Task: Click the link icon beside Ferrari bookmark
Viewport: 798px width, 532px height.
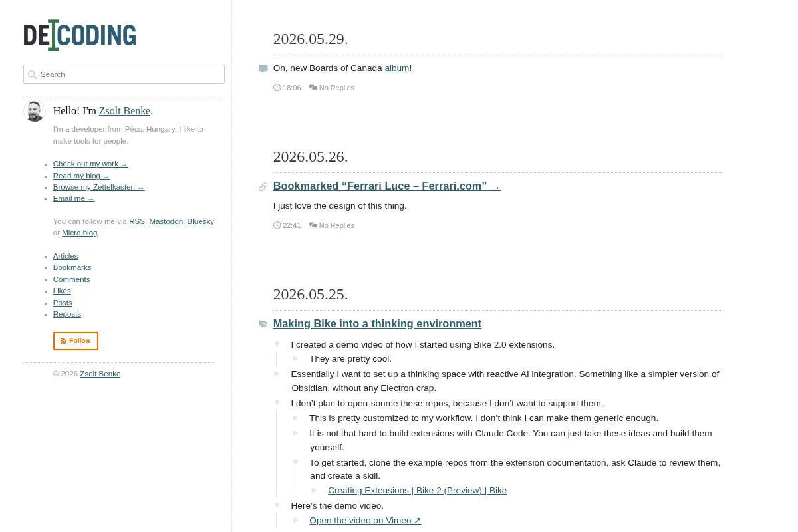Action: [263, 187]
